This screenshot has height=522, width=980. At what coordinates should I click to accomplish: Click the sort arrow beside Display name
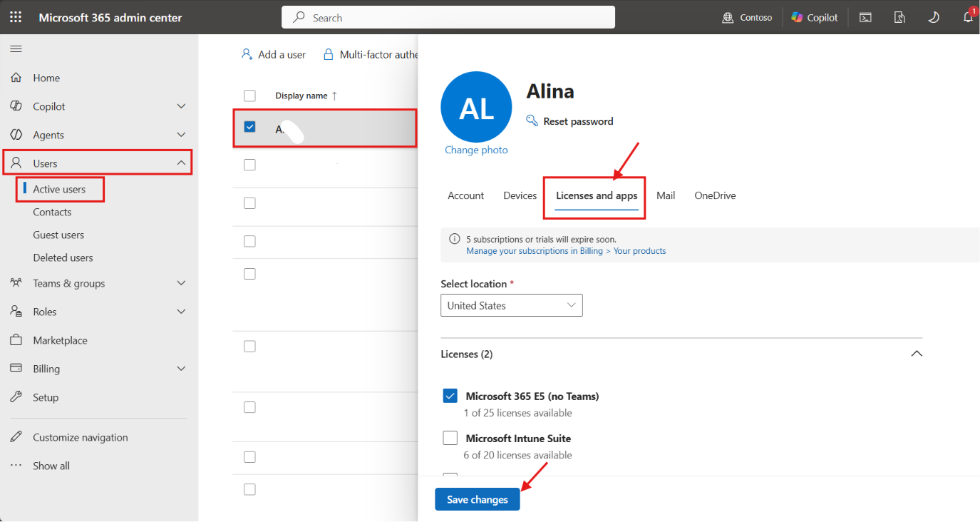point(335,96)
